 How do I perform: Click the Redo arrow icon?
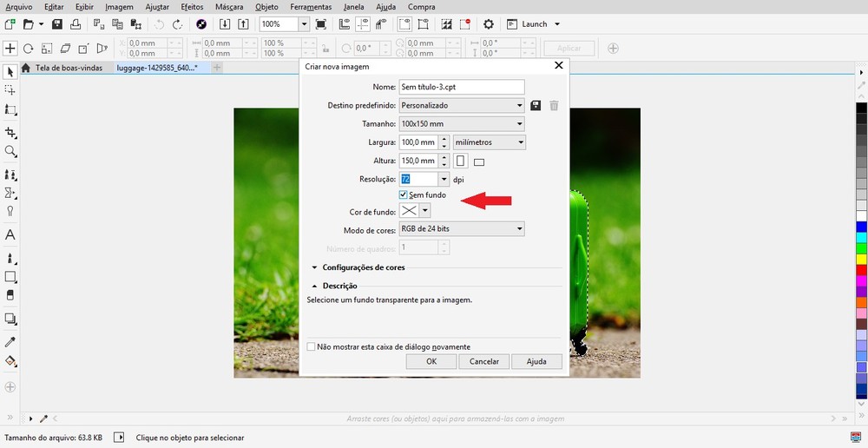tap(178, 23)
